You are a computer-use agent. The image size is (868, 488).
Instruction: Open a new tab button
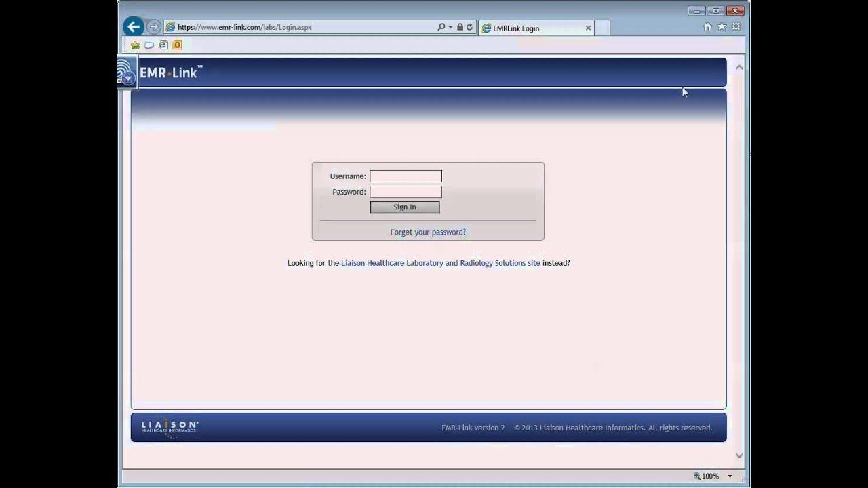(x=602, y=28)
